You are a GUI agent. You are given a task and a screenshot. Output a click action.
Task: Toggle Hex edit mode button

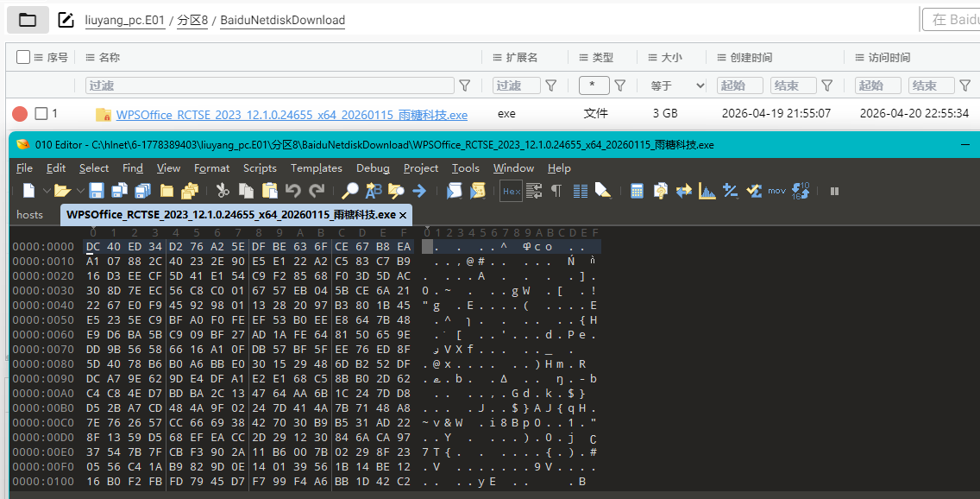(x=512, y=192)
